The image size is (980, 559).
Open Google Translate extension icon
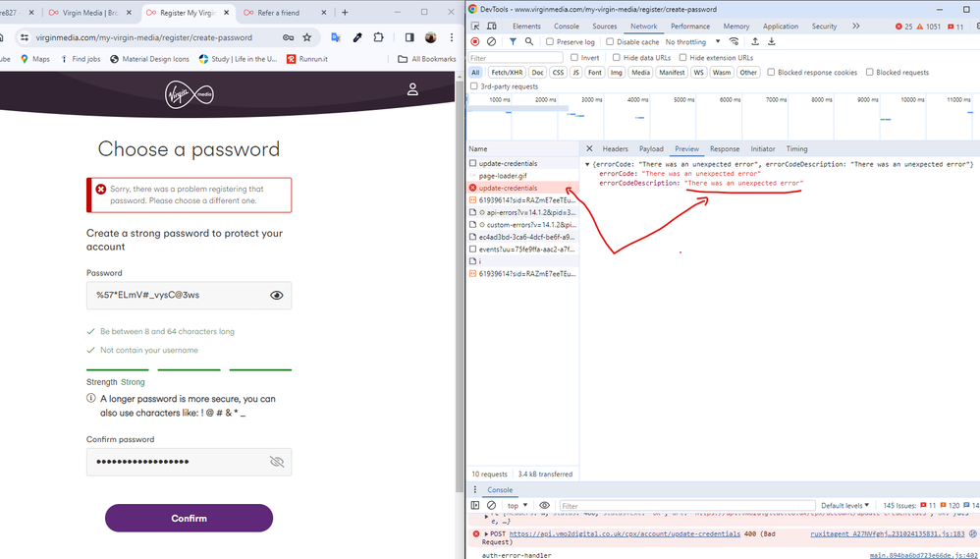coord(336,37)
